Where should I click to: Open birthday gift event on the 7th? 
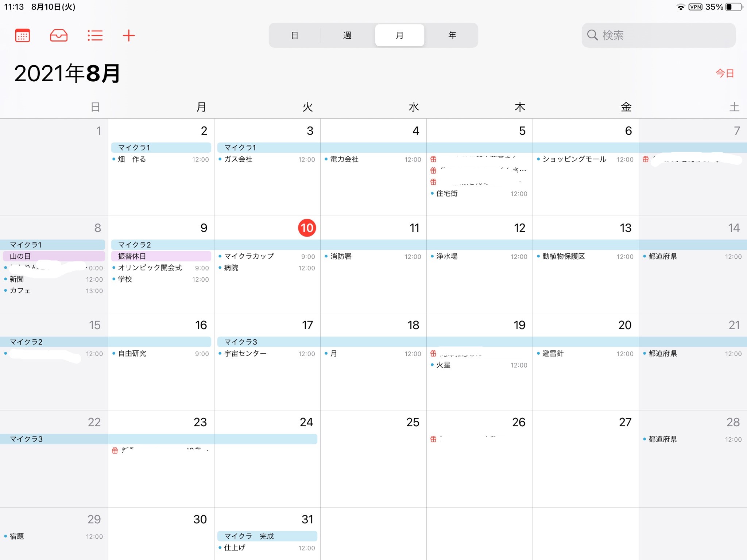point(693,159)
